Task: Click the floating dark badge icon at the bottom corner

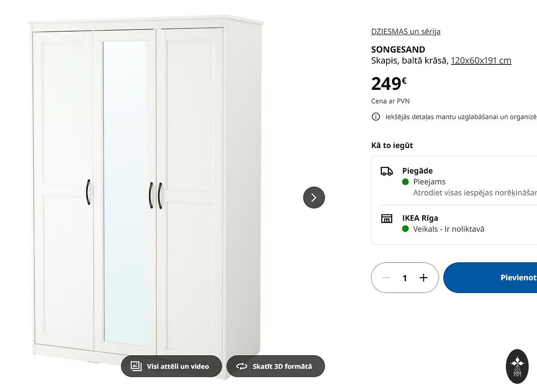Action: pos(517,366)
